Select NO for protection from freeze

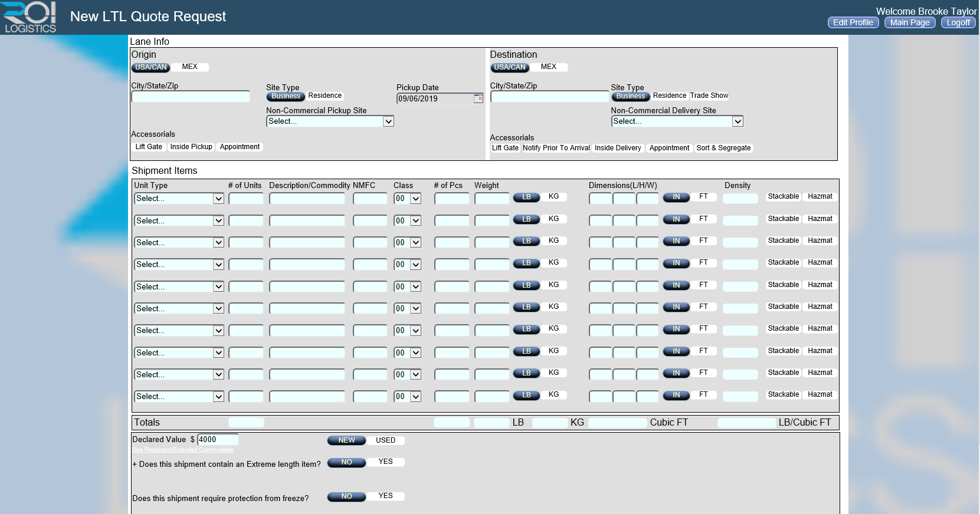(x=346, y=496)
